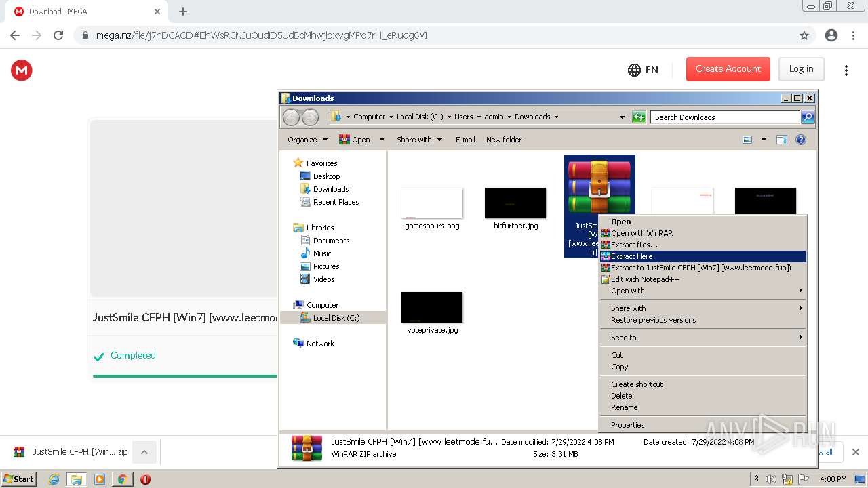Open Documents library
This screenshot has height=488, width=868.
tap(325, 241)
